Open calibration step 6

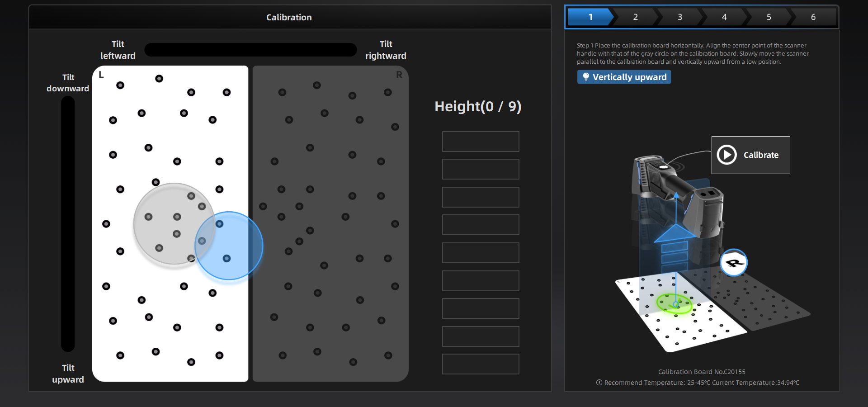point(813,17)
